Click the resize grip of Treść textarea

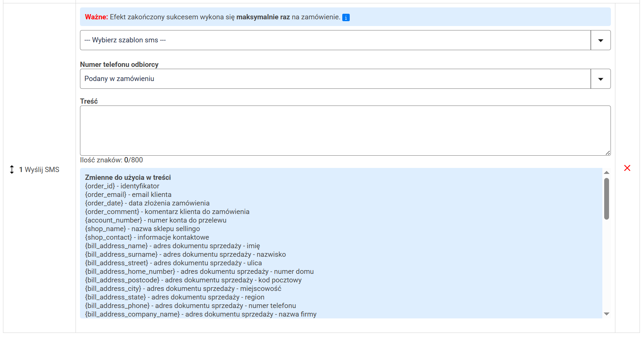[x=608, y=153]
